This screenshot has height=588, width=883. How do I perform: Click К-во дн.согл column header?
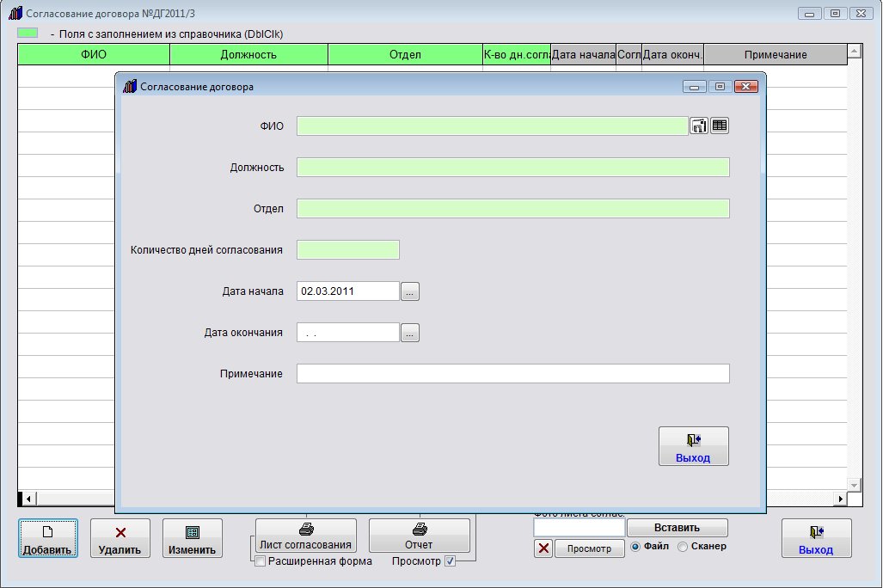click(517, 55)
